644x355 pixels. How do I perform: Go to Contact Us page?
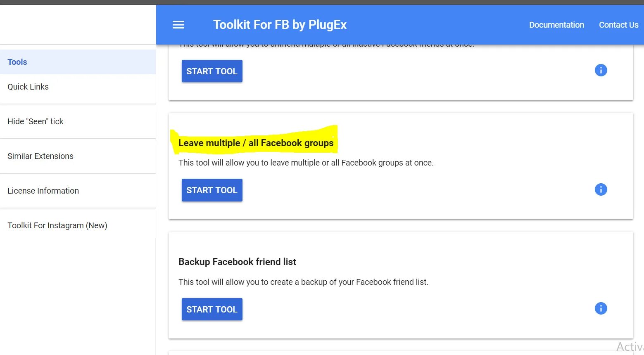(618, 25)
